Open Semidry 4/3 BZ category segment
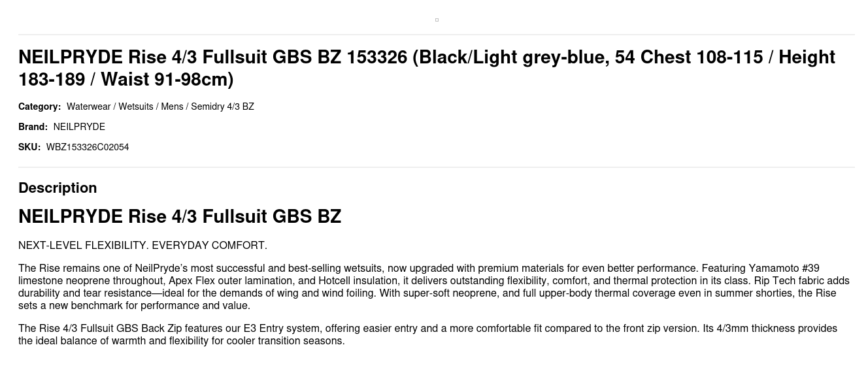Screen dimensions: 868x377 point(222,107)
